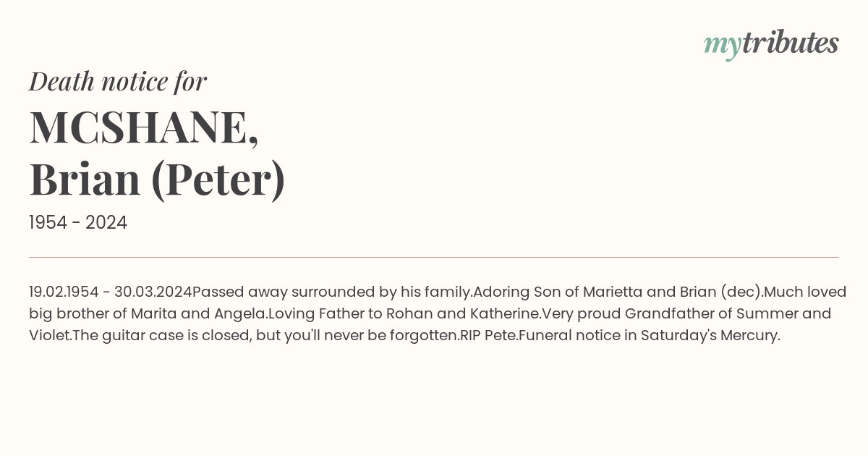The height and width of the screenshot is (456, 868).
Task: Click "Funeral notice in Saturday's Mercury" text
Action: 649,336
